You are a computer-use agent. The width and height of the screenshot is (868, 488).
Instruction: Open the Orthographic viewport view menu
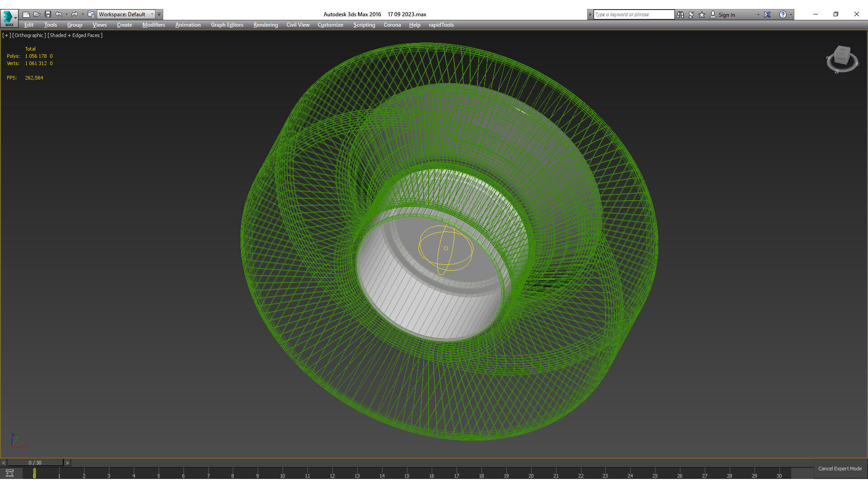coord(29,35)
